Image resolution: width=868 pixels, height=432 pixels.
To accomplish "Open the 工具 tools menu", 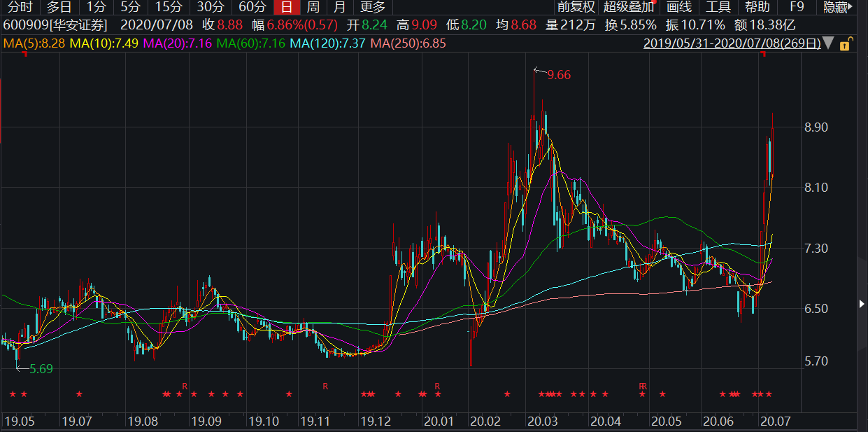I will click(718, 8).
